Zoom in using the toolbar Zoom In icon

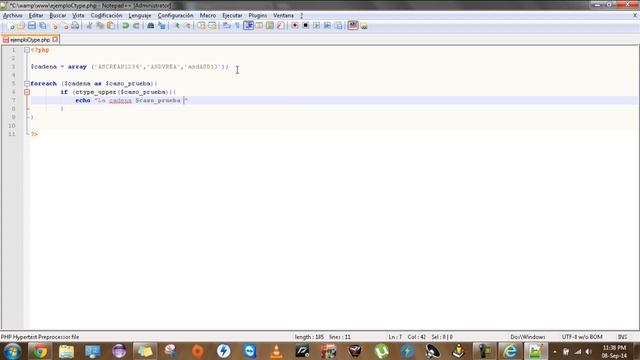pos(177,26)
